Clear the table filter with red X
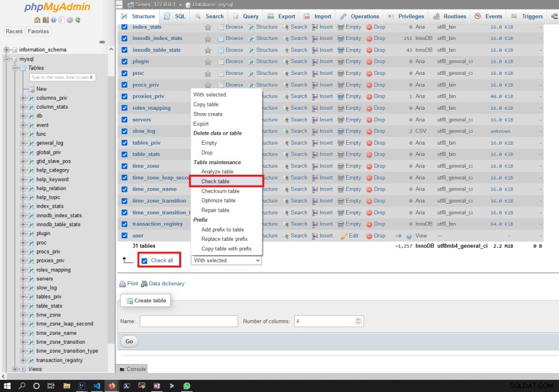 pos(91,77)
